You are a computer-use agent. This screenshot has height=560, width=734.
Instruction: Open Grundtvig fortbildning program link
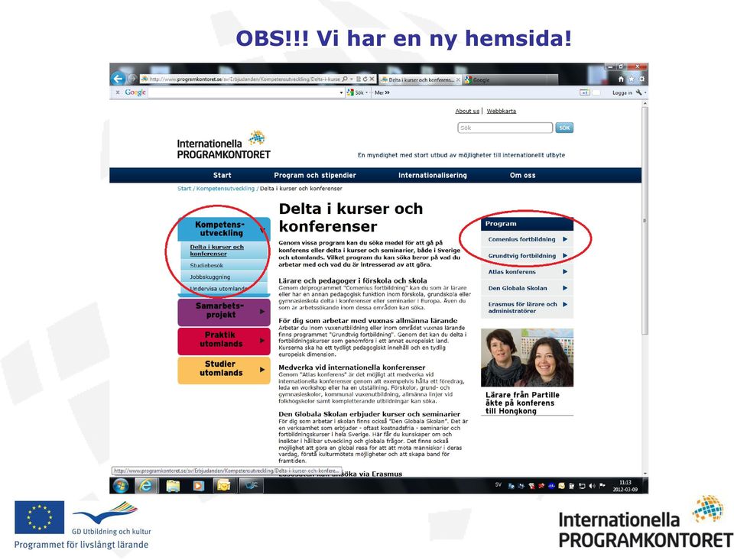[527, 256]
